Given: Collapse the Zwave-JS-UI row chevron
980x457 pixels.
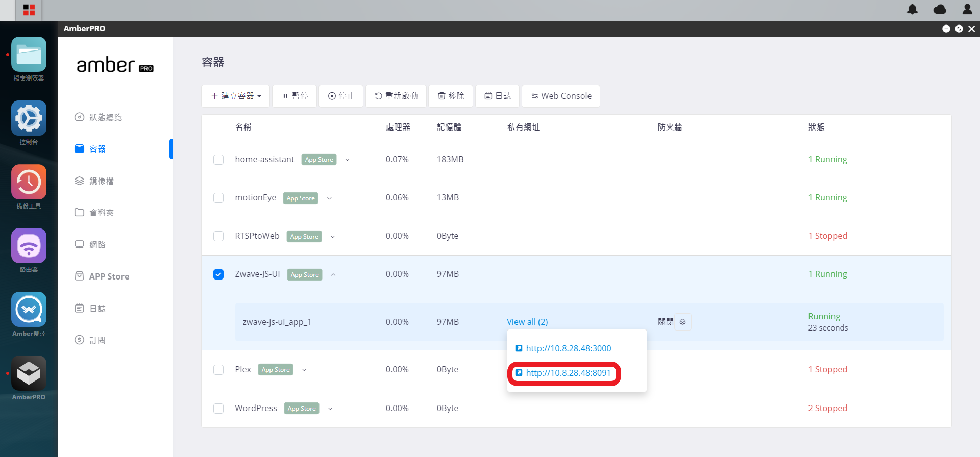Looking at the screenshot, I should tap(333, 275).
